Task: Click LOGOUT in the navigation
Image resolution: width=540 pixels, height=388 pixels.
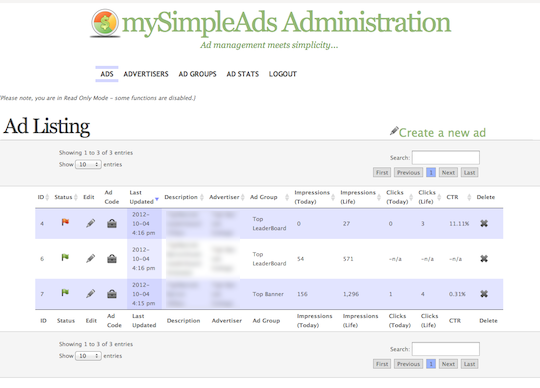Action: [283, 74]
